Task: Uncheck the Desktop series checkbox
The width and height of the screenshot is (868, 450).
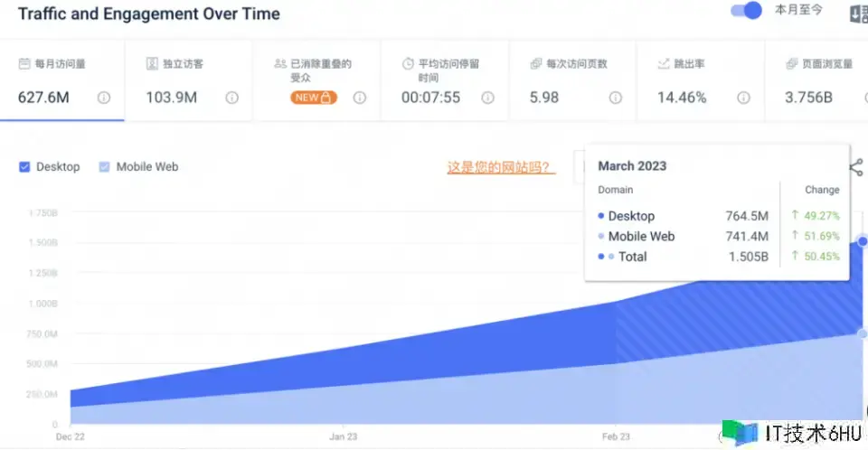Action: tap(25, 167)
